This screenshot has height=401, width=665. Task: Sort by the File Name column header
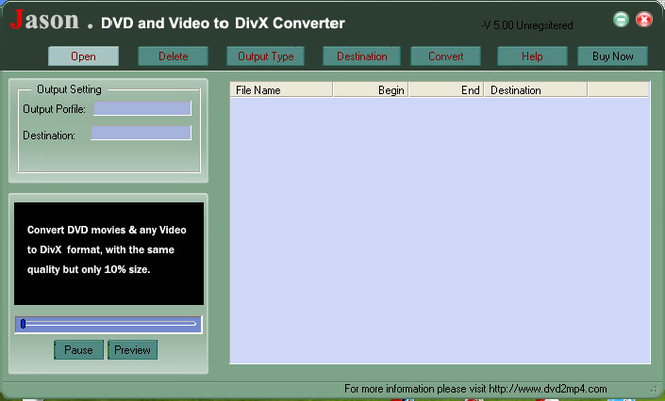tap(281, 90)
